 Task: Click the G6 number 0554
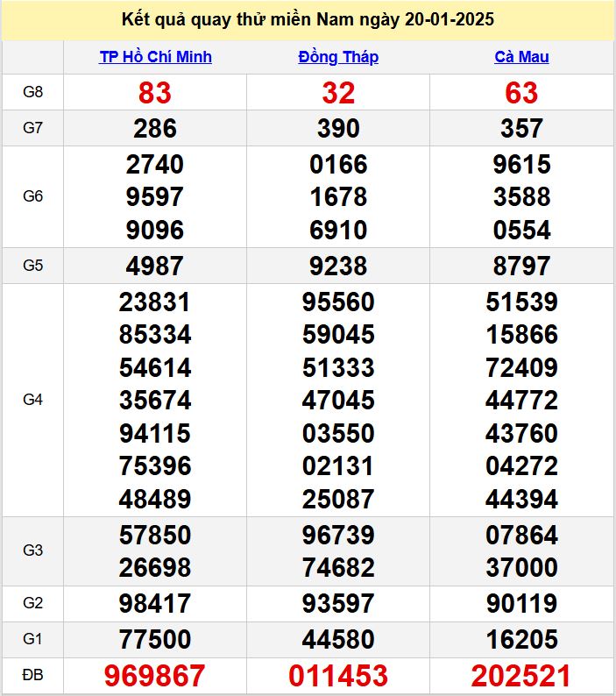521,230
